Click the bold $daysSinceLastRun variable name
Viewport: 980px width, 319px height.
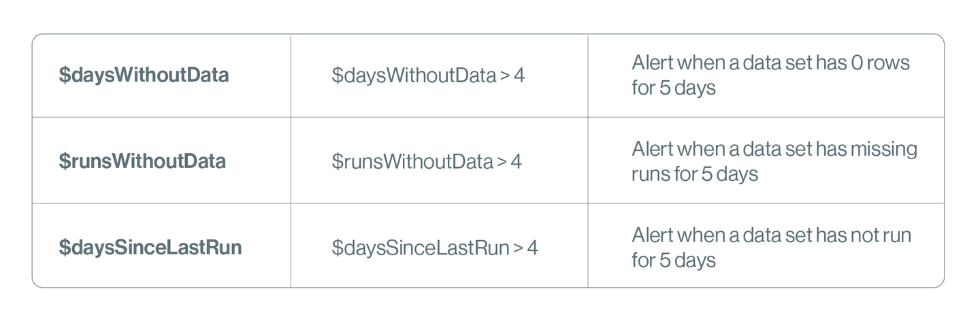pos(150,248)
